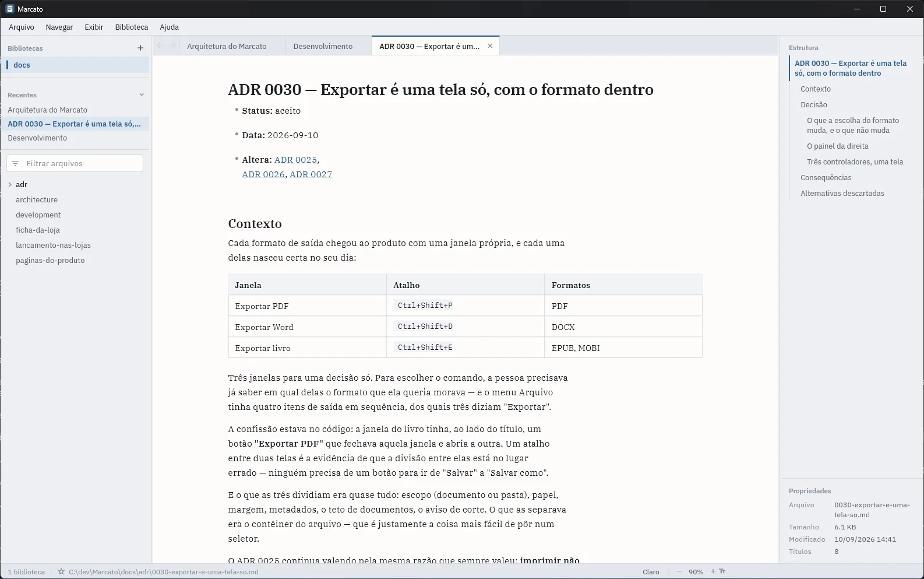Click the file path in the status bar
Image resolution: width=924 pixels, height=579 pixels.
[164, 572]
